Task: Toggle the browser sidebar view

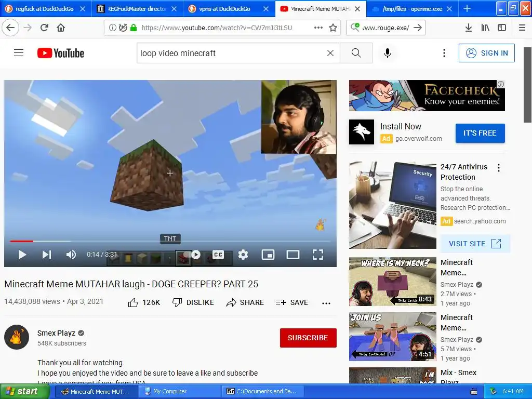Action: click(502, 28)
